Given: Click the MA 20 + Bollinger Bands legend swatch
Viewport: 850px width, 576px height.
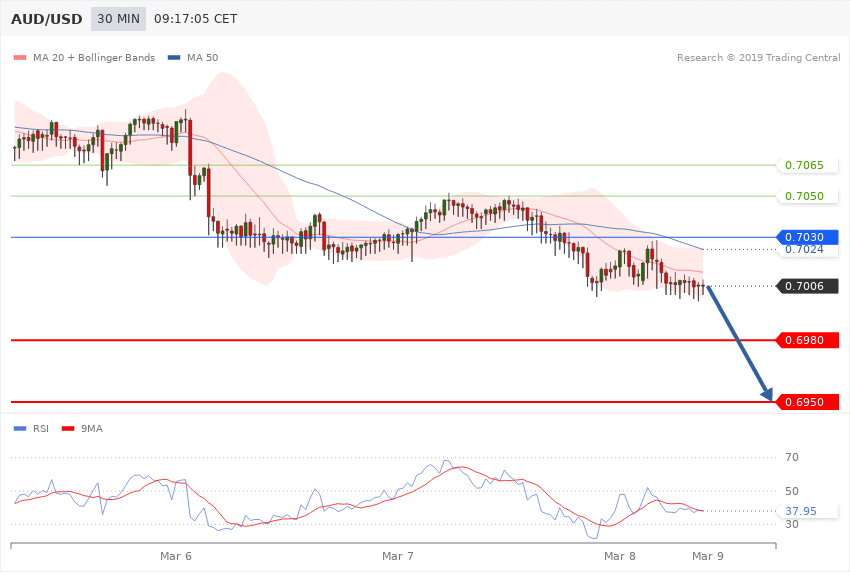Looking at the screenshot, I should click(21, 57).
